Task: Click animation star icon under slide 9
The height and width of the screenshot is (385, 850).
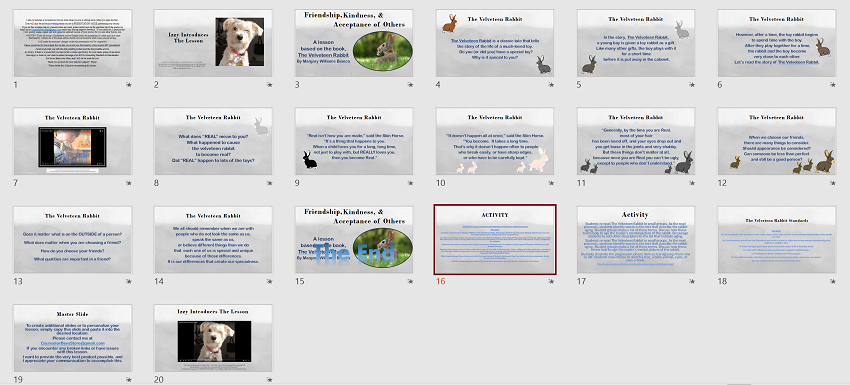Action: 410,183
